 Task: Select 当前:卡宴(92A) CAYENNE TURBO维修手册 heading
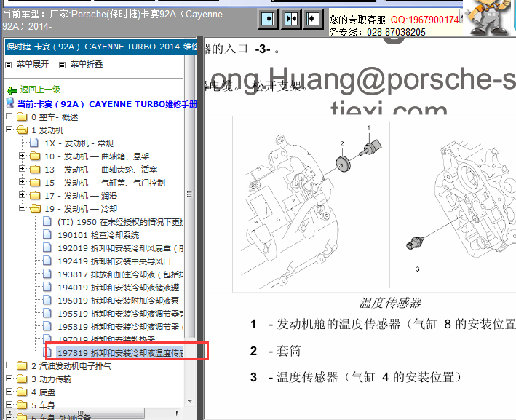pyautogui.click(x=107, y=104)
